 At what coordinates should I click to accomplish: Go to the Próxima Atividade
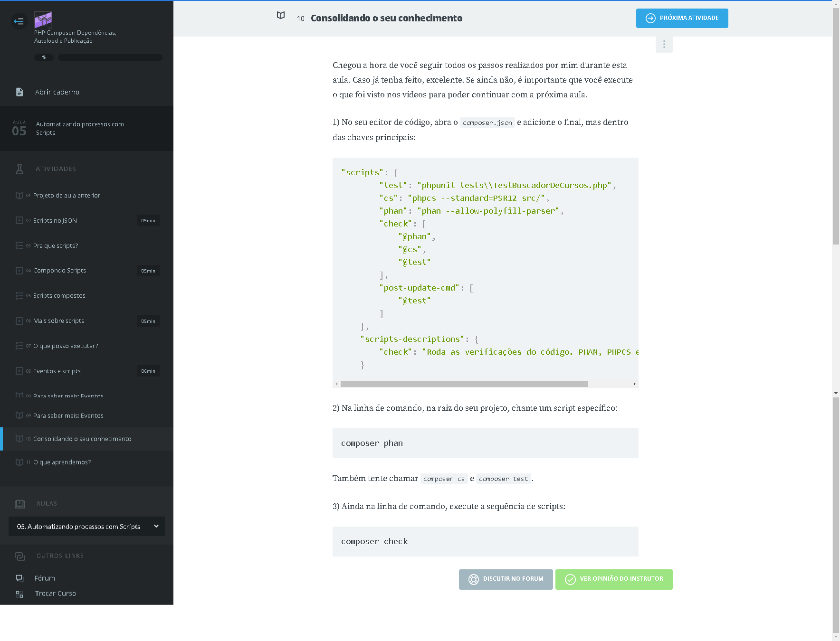click(682, 19)
